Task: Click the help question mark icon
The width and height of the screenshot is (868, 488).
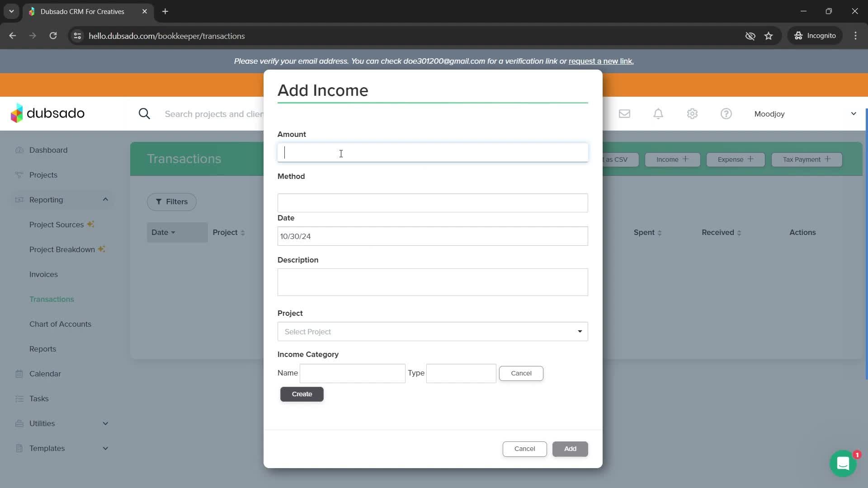Action: point(726,114)
